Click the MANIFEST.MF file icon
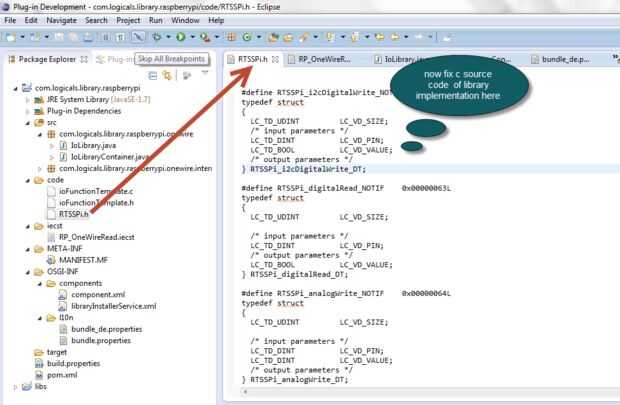 coord(51,260)
